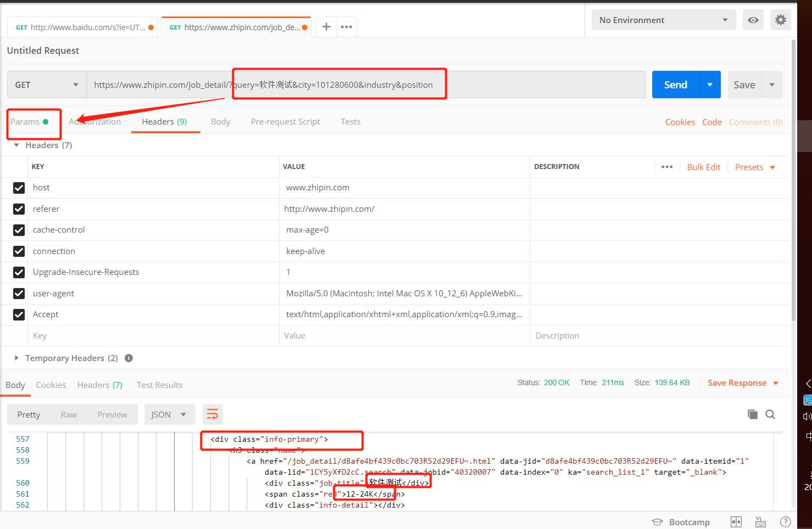Click environment quick look eye icon
This screenshot has width=812, height=529.
pyautogui.click(x=753, y=20)
